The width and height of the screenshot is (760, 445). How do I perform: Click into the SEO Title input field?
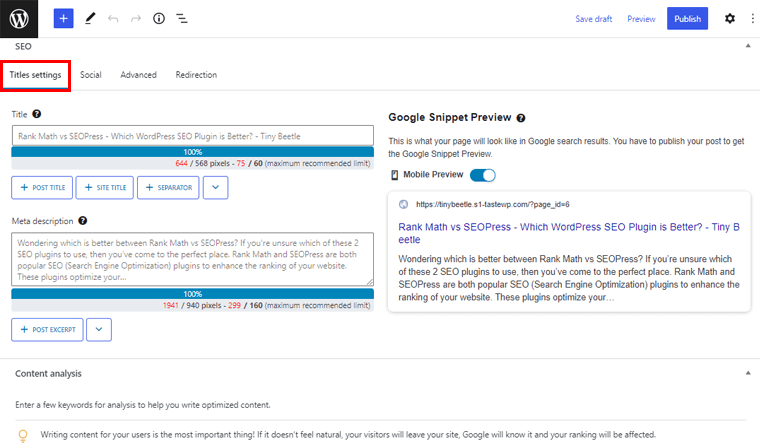click(x=192, y=136)
